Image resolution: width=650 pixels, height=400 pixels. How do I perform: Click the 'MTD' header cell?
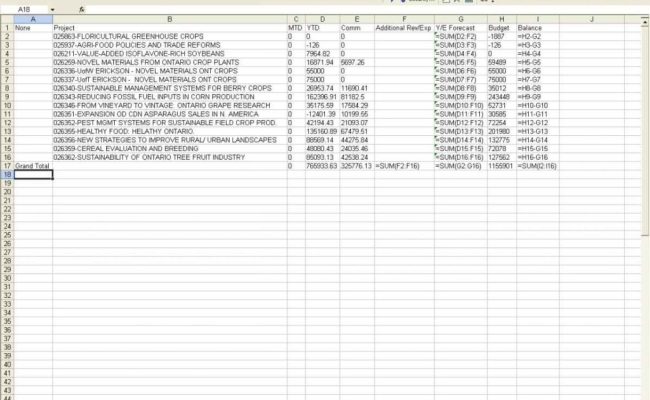(296, 28)
